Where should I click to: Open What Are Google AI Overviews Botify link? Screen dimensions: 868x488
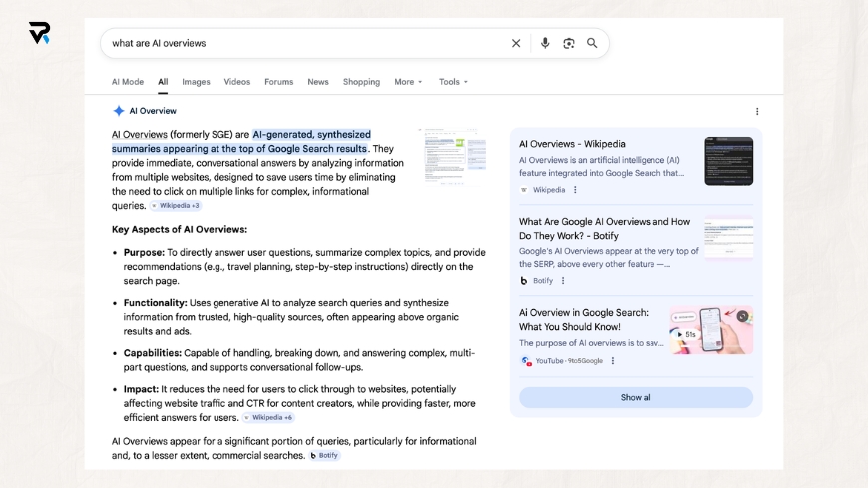pyautogui.click(x=605, y=229)
